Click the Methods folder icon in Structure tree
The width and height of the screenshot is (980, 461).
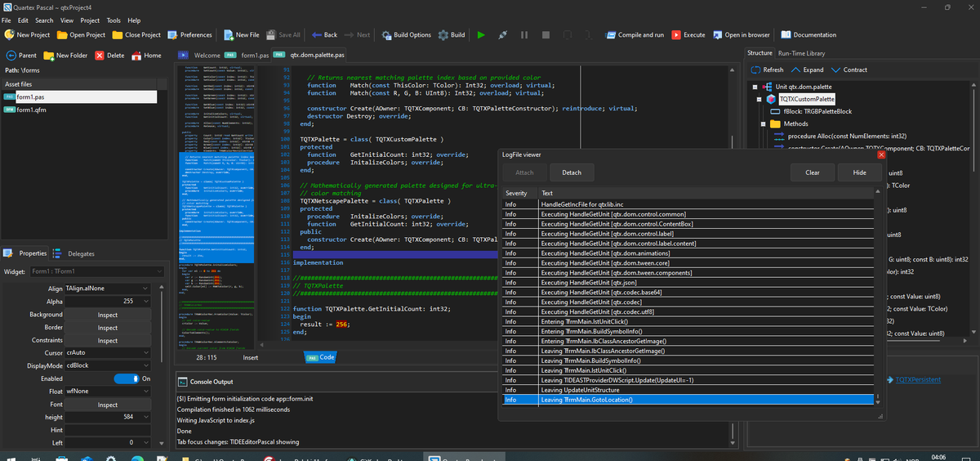click(773, 123)
